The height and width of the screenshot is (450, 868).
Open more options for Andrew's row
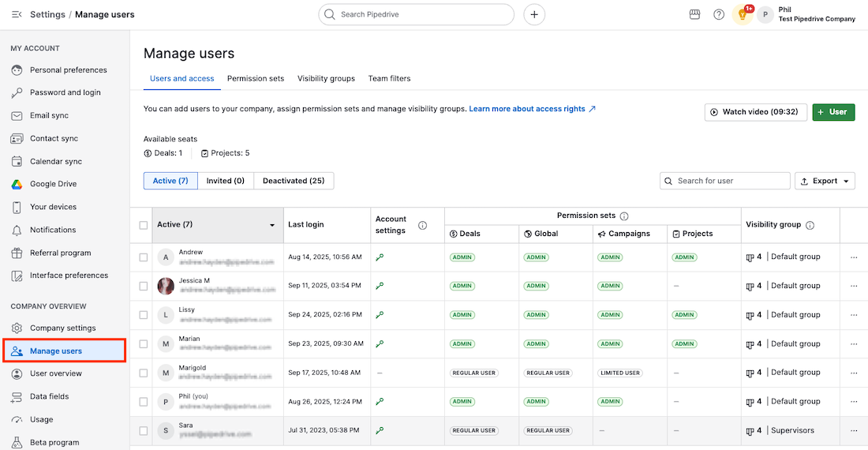coord(854,257)
